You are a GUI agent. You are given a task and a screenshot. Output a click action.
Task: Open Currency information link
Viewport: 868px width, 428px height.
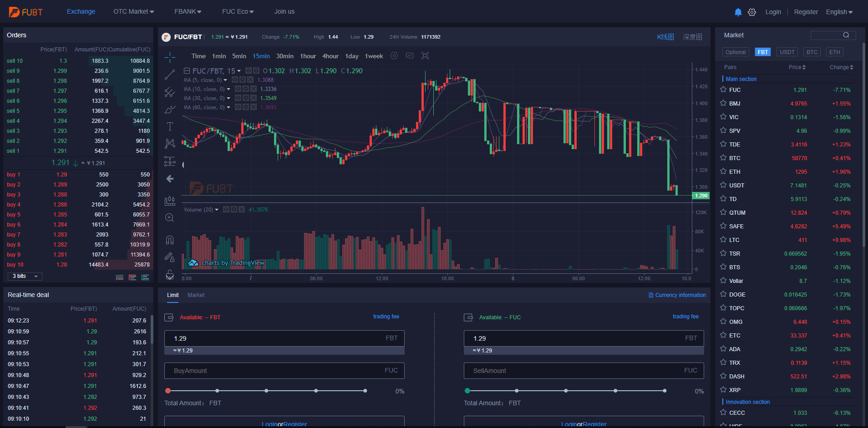pos(677,295)
